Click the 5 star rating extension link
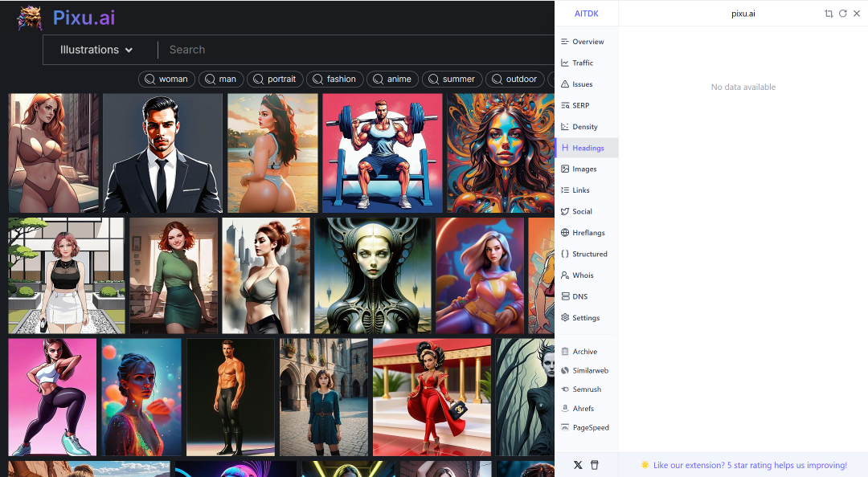The height and width of the screenshot is (477, 868). 750,466
